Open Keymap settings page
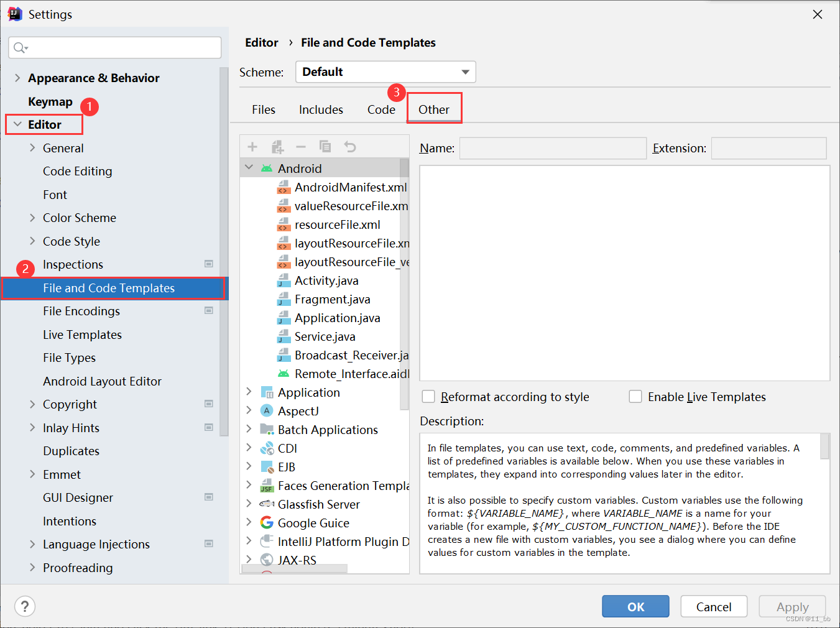The width and height of the screenshot is (840, 628). pos(50,101)
